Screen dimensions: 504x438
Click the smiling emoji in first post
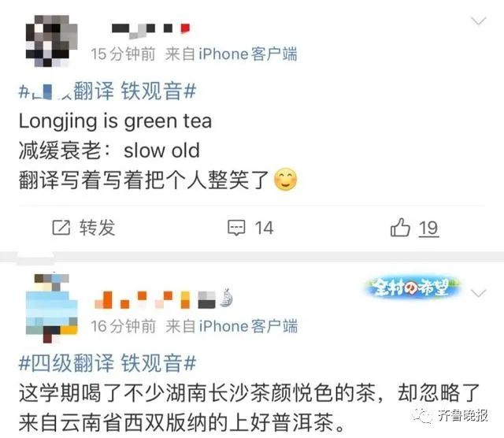[x=285, y=179]
